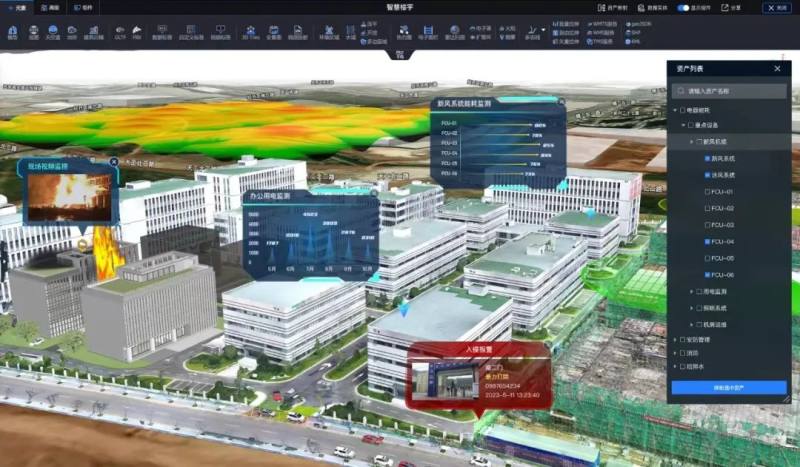This screenshot has height=467, width=800.
Task: Close the 现场视频监控 video popup
Action: (114, 161)
